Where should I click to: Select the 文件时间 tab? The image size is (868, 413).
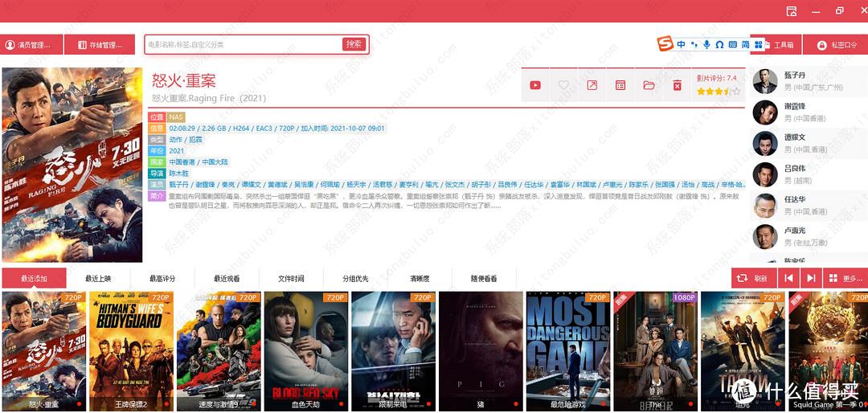point(291,279)
